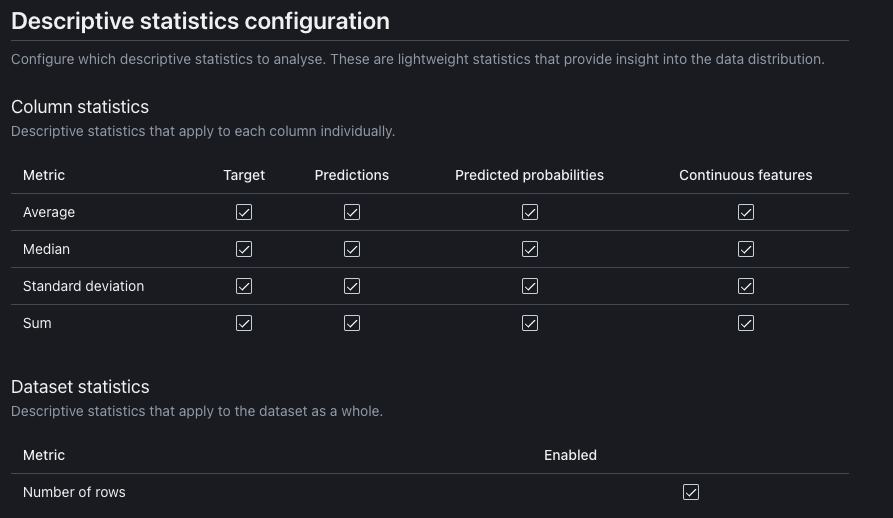Disable the Number of rows statistic
Image resolution: width=893 pixels, height=518 pixels.
click(x=691, y=492)
